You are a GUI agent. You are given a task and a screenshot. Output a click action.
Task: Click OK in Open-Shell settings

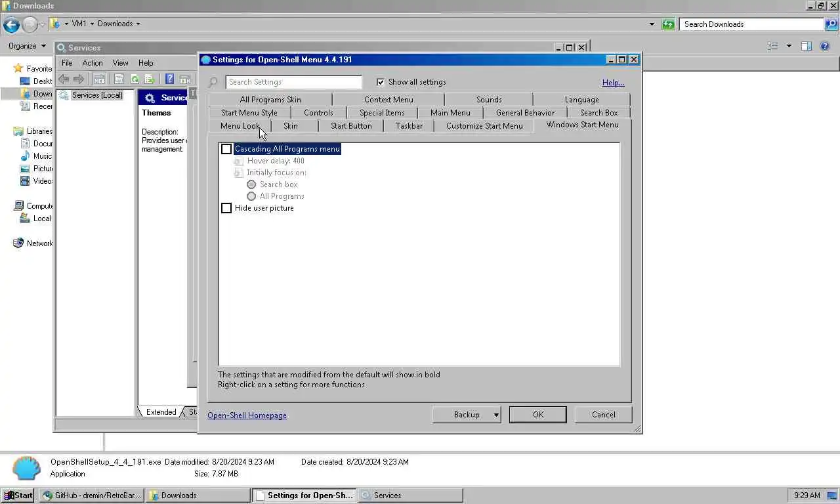[538, 415]
